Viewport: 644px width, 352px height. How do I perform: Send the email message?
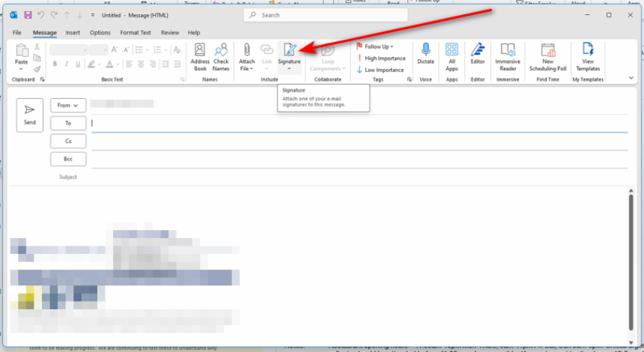30,115
